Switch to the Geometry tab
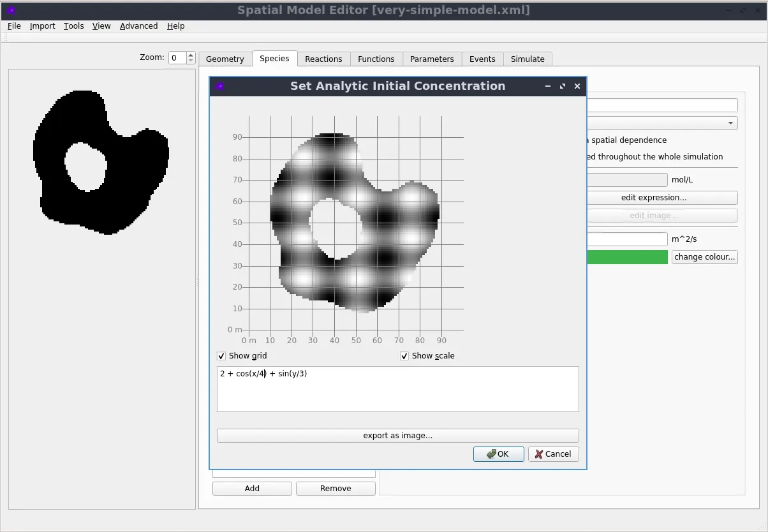Screen dimensions: 768x532 [x=225, y=59]
